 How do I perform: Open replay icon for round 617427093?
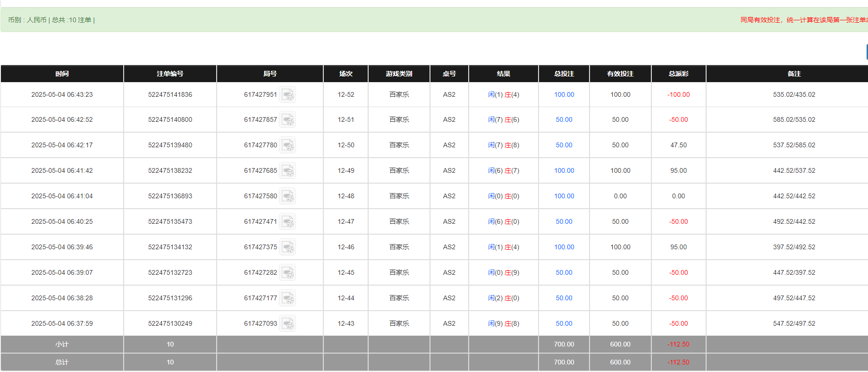tap(287, 324)
